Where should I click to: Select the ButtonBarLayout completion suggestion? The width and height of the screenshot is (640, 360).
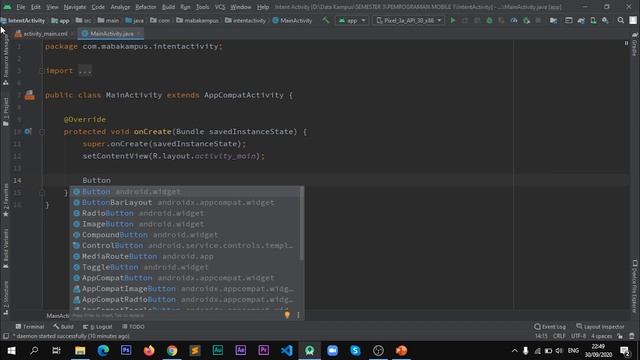186,202
